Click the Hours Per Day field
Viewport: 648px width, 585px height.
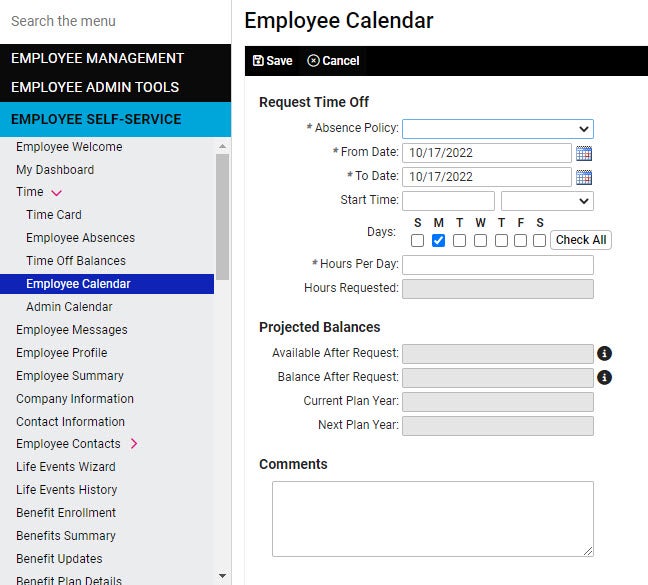pyautogui.click(x=498, y=265)
